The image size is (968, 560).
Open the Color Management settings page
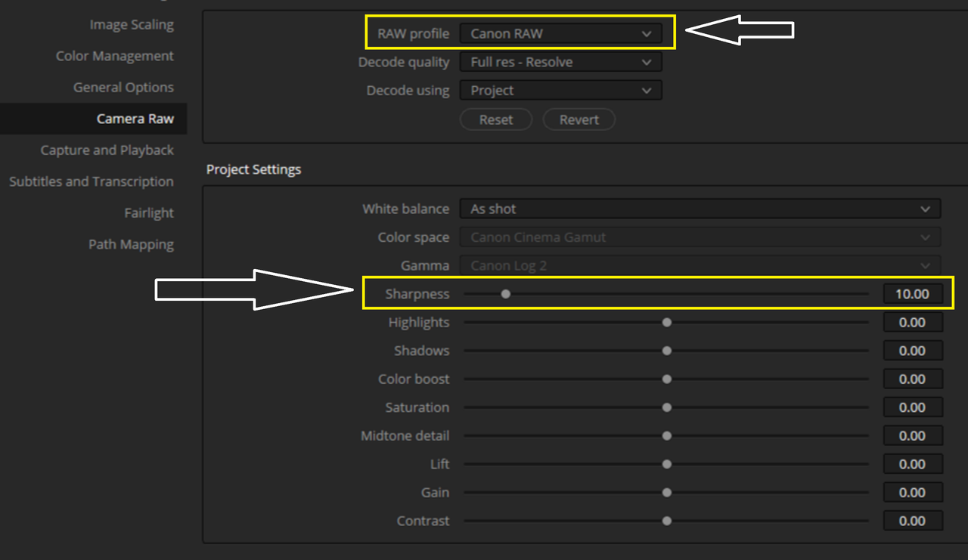point(115,56)
